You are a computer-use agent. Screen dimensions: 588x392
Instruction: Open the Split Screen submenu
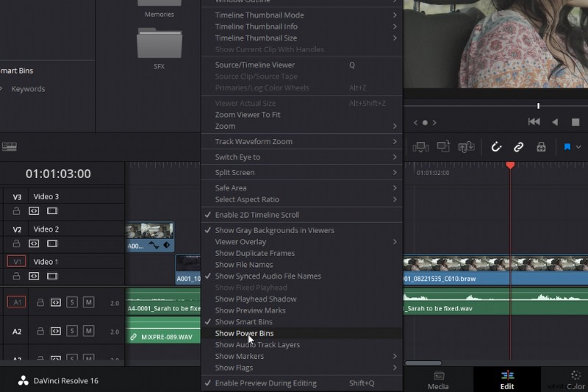302,172
